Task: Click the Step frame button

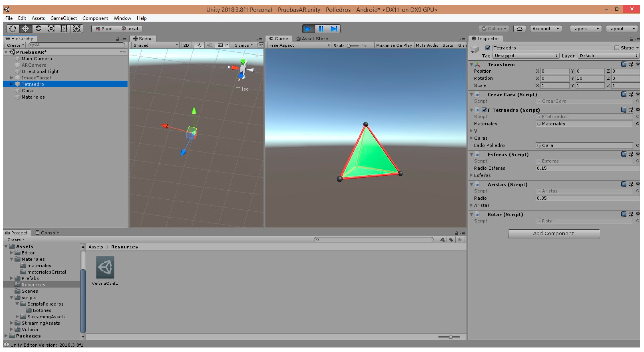Action: point(334,29)
